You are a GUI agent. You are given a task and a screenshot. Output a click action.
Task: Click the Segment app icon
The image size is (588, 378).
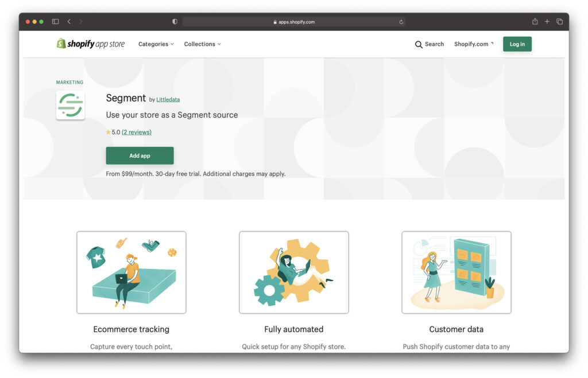coord(70,105)
